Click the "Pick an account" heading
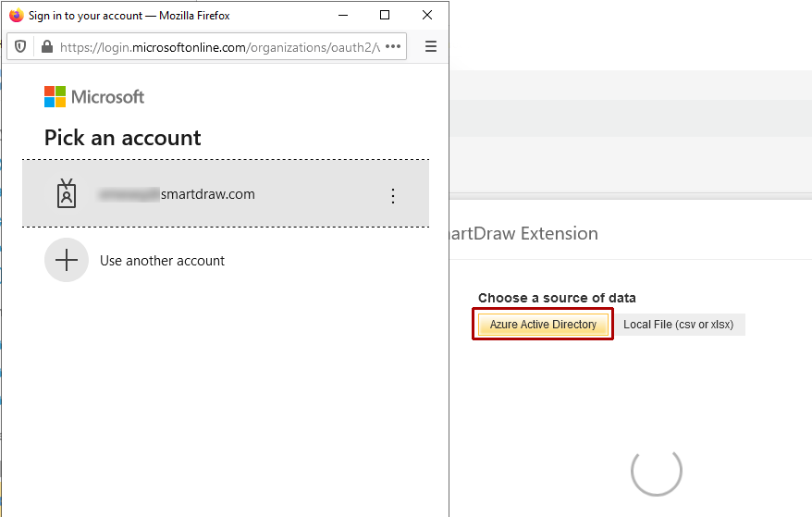Image resolution: width=812 pixels, height=517 pixels. coord(122,138)
